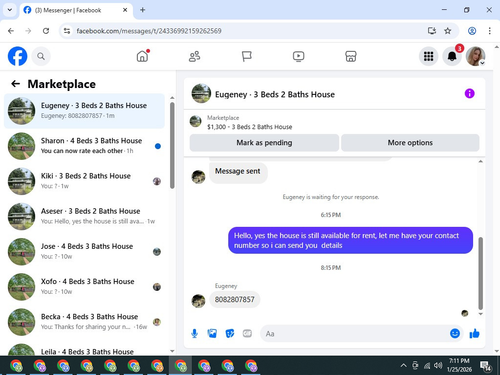The height and width of the screenshot is (375, 500).
Task: Click the Sharon unread blue dot
Action: [x=158, y=146]
